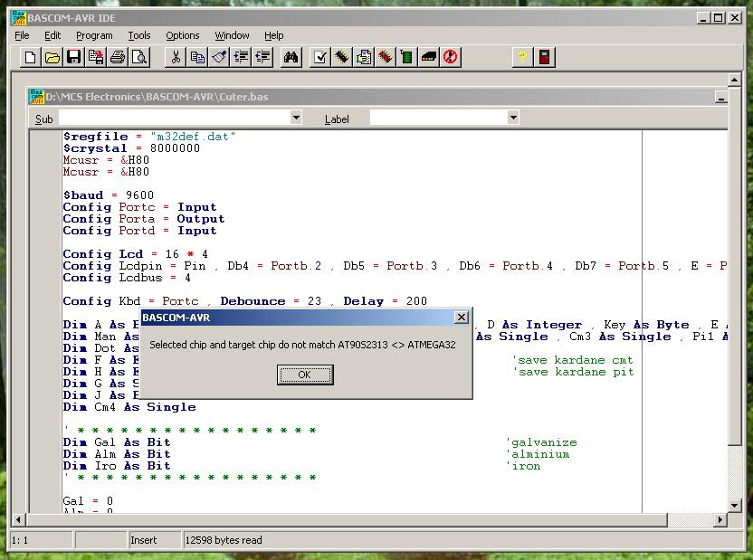753x560 pixels.
Task: Open a file using the folder icon
Action: [52, 58]
